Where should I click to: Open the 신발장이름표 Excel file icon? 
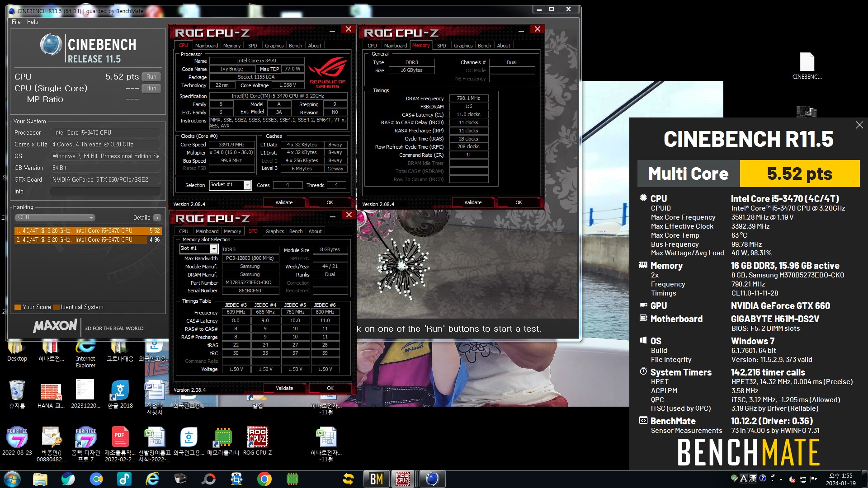[x=154, y=444]
